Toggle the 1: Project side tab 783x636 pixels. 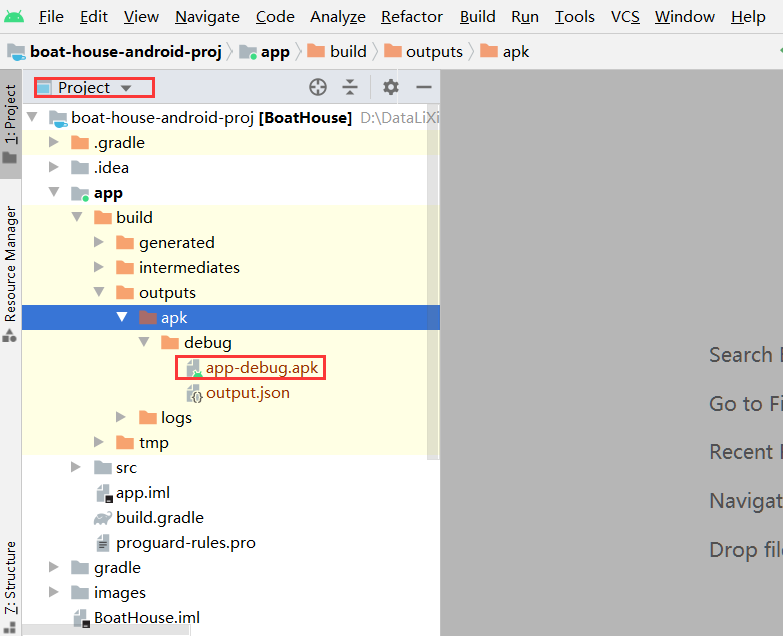(x=10, y=123)
